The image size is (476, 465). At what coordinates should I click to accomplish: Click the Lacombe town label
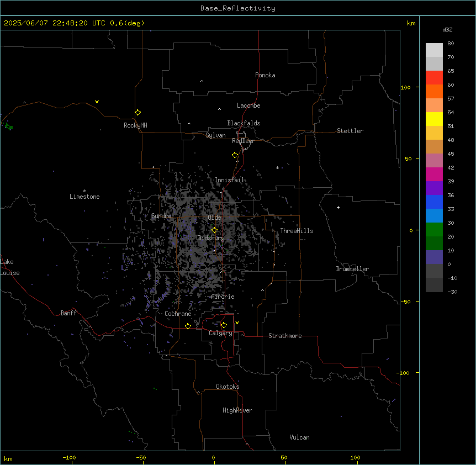(248, 105)
